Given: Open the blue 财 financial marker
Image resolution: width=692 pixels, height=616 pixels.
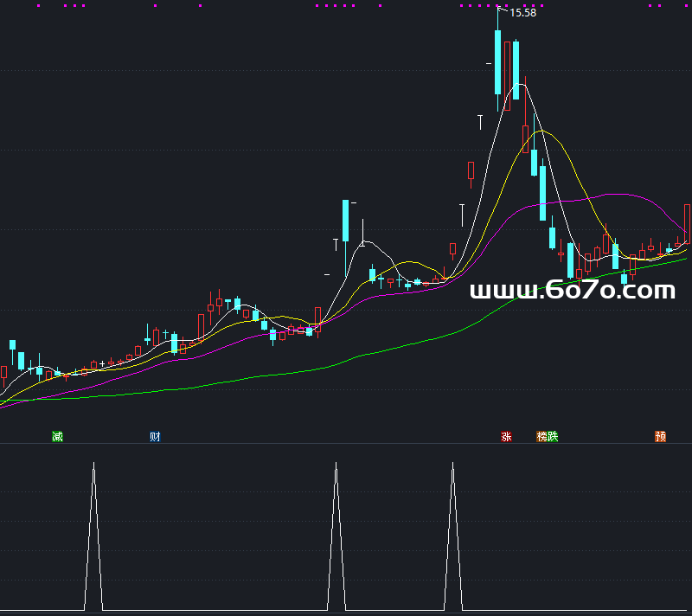Looking at the screenshot, I should tap(155, 436).
